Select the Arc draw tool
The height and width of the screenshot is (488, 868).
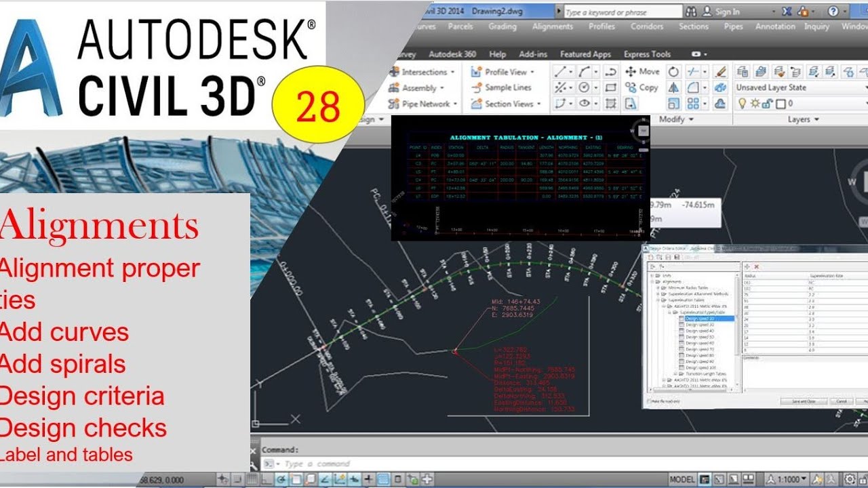tap(583, 72)
